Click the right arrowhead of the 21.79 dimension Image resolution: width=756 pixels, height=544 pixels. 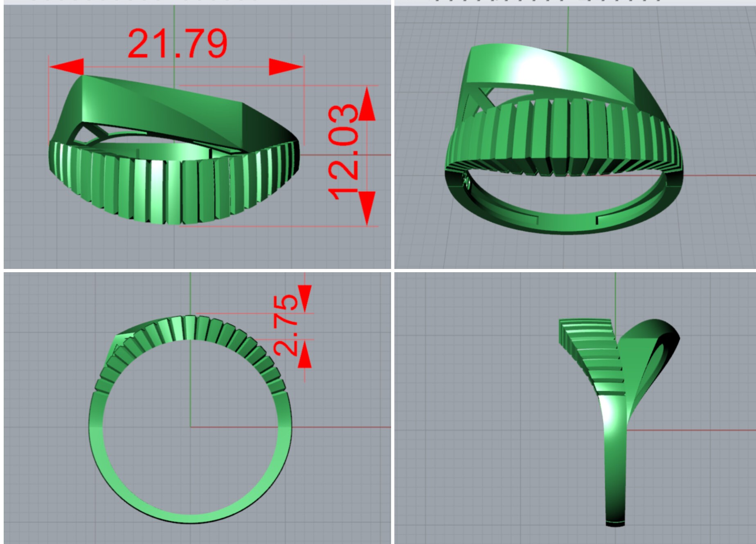click(x=286, y=67)
